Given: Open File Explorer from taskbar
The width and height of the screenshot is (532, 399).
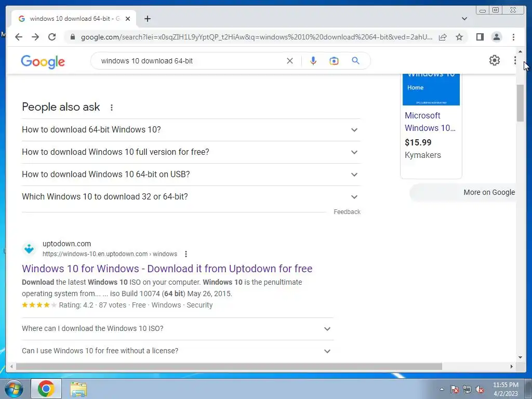Looking at the screenshot, I should 78,389.
